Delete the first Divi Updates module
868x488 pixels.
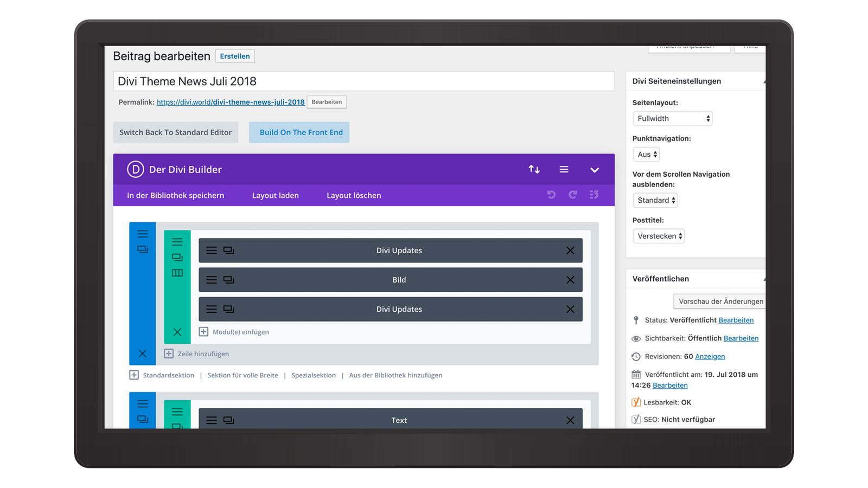(x=570, y=251)
